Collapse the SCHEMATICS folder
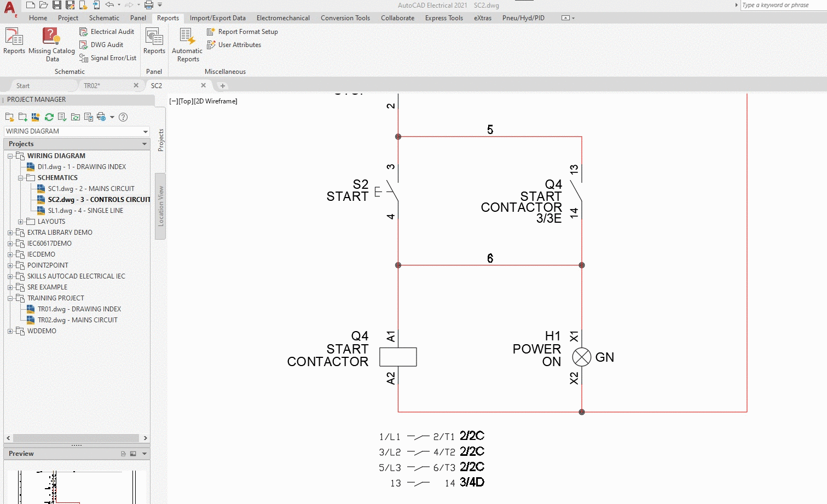 pyautogui.click(x=20, y=178)
